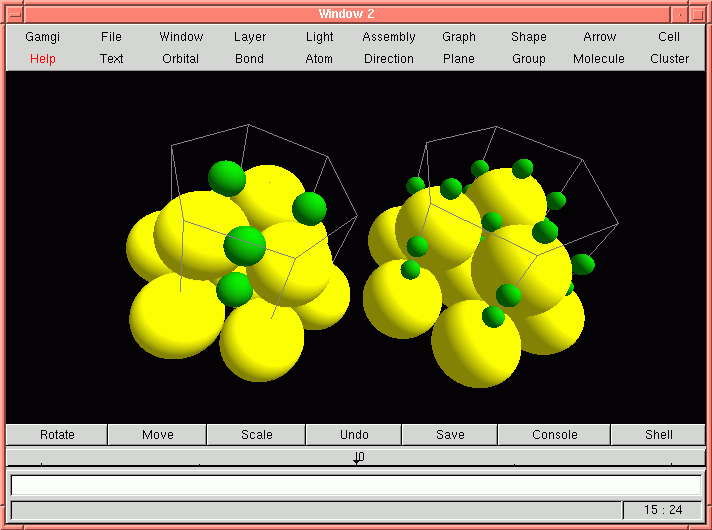The image size is (712, 530).
Task: Click the Undo button
Action: (354, 435)
